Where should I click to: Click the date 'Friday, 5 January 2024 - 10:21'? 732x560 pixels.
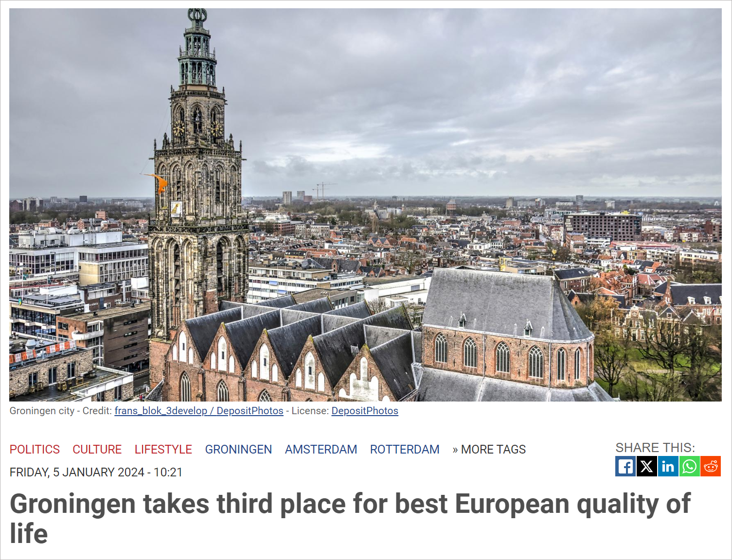point(96,472)
